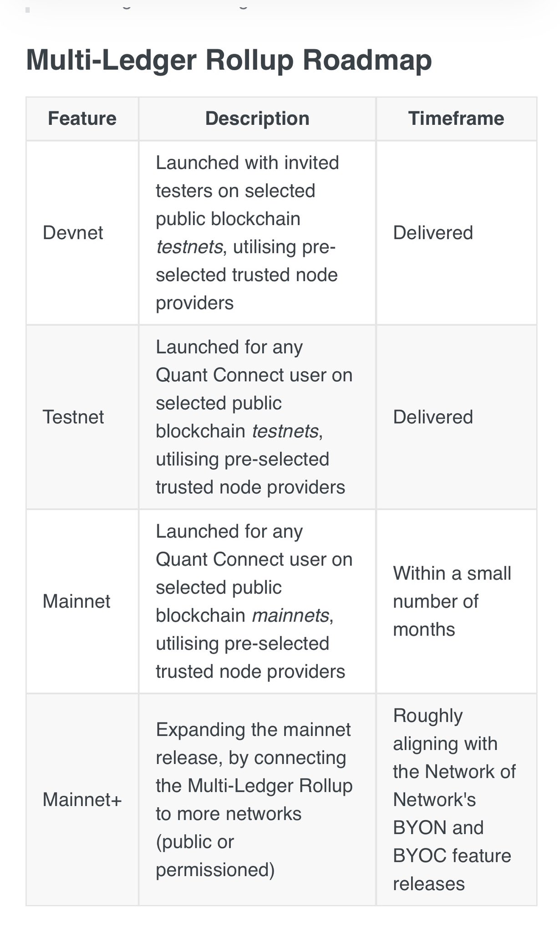
Task: Click 'Launched with invited testers' description text
Action: click(247, 163)
